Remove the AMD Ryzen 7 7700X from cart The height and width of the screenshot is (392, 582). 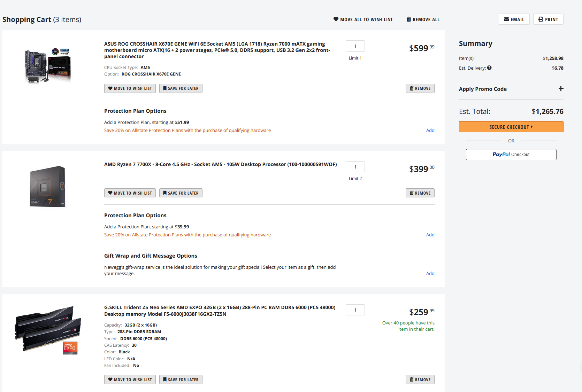pyautogui.click(x=420, y=193)
